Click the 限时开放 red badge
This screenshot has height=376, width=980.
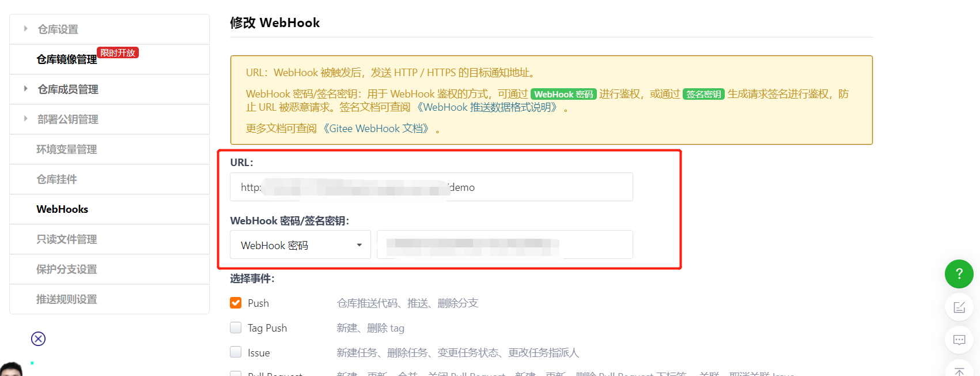coord(118,52)
